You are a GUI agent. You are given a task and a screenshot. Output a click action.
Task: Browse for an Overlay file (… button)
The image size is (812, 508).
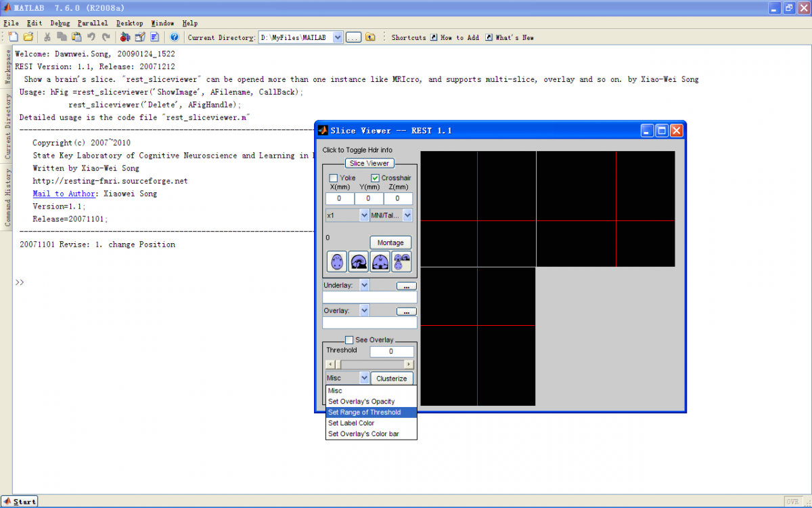[x=406, y=311]
